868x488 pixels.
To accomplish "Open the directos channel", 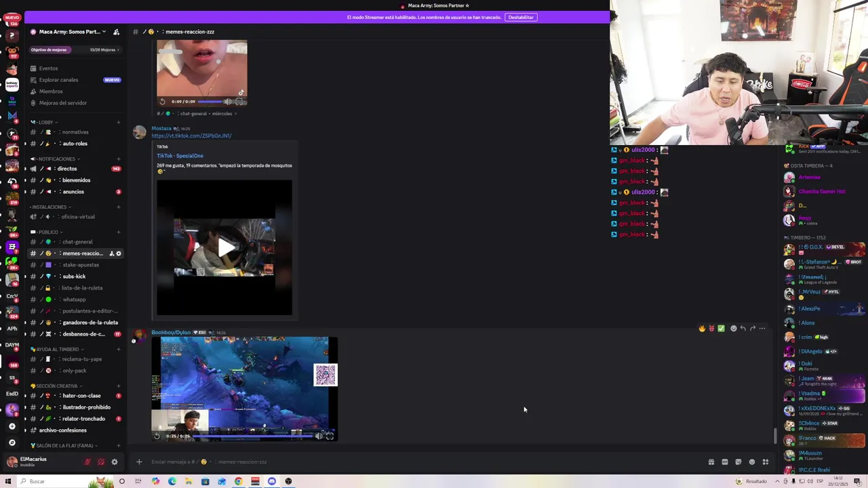I will (x=75, y=169).
